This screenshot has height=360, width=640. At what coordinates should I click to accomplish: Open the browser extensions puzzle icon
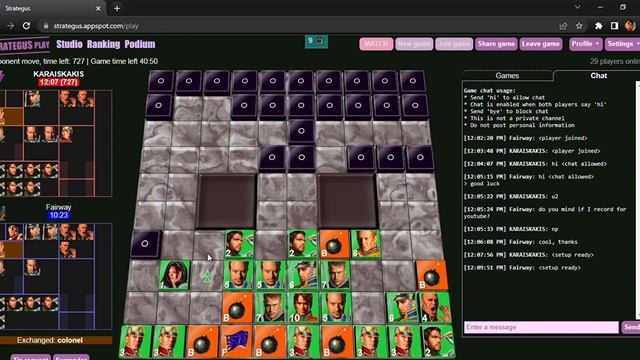click(598, 26)
